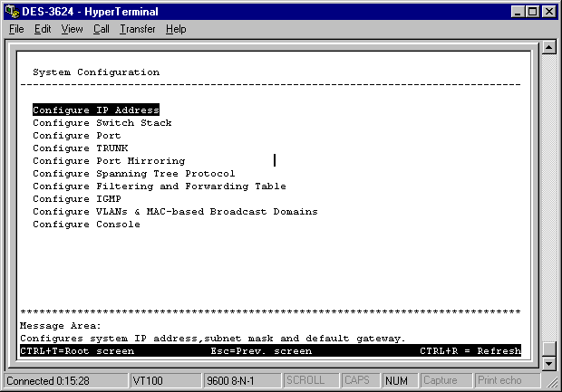Screen dimensions: 562x392
Task: Select Configure Switch Stack option
Action: coord(102,123)
